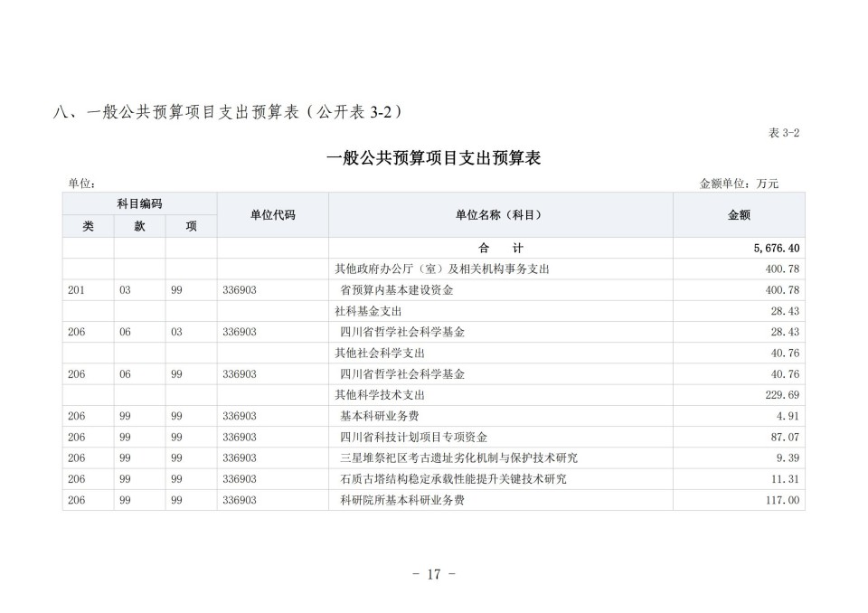This screenshot has width=868, height=613.
Task: Click the total amount 5,676.40
Action: pos(776,248)
